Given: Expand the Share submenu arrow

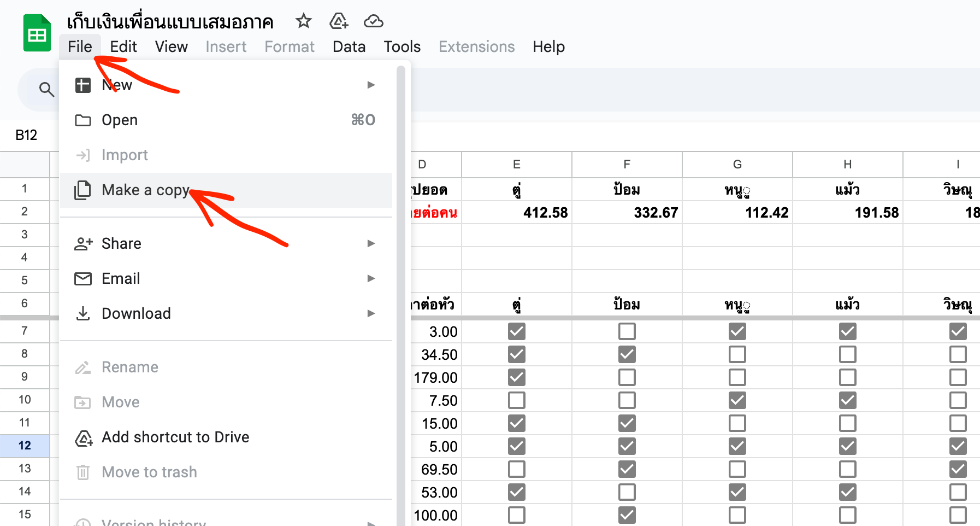Looking at the screenshot, I should (371, 243).
